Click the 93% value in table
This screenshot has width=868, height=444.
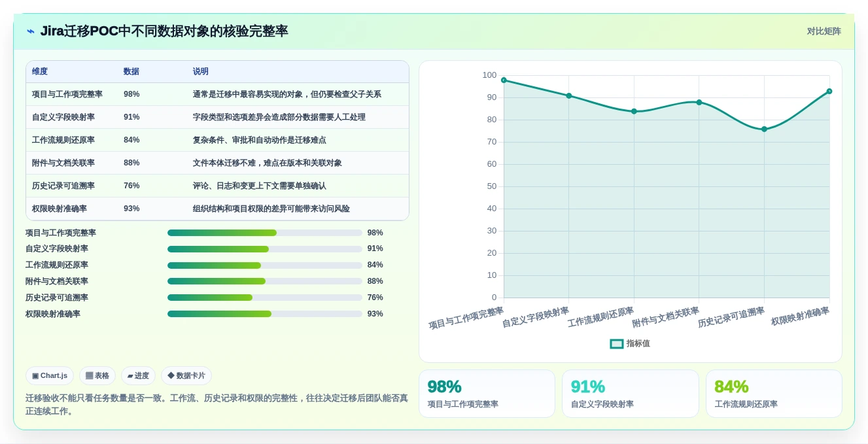point(131,209)
